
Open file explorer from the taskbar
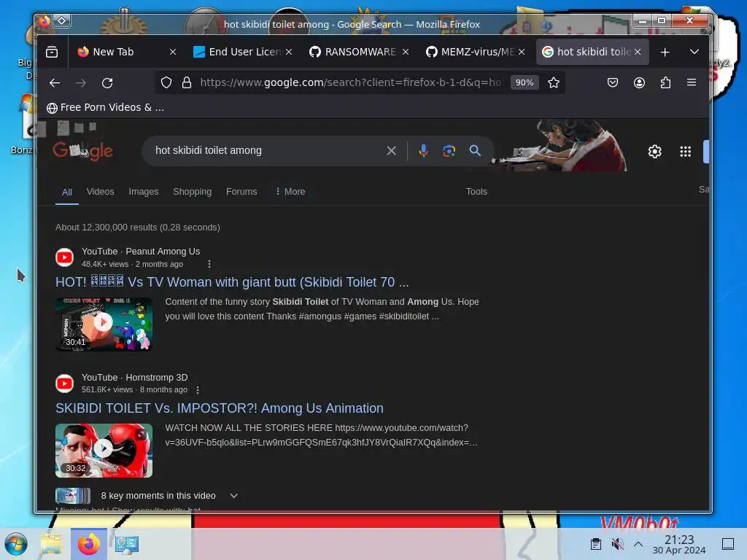52,544
